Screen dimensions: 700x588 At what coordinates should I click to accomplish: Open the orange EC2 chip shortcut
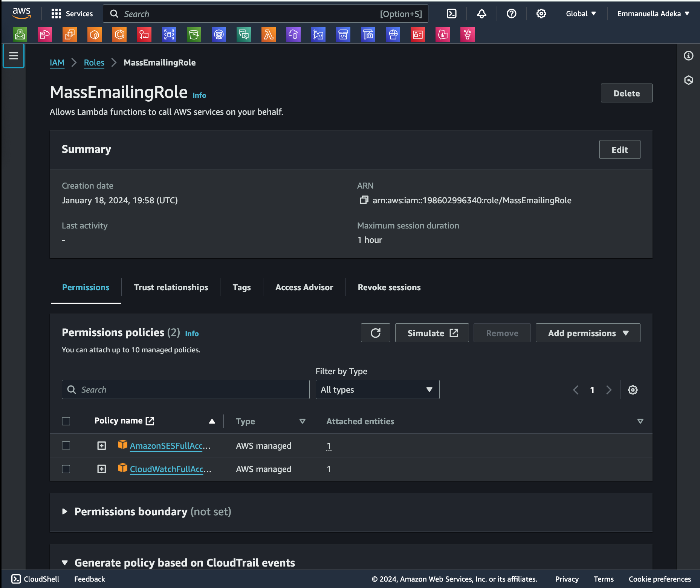70,35
